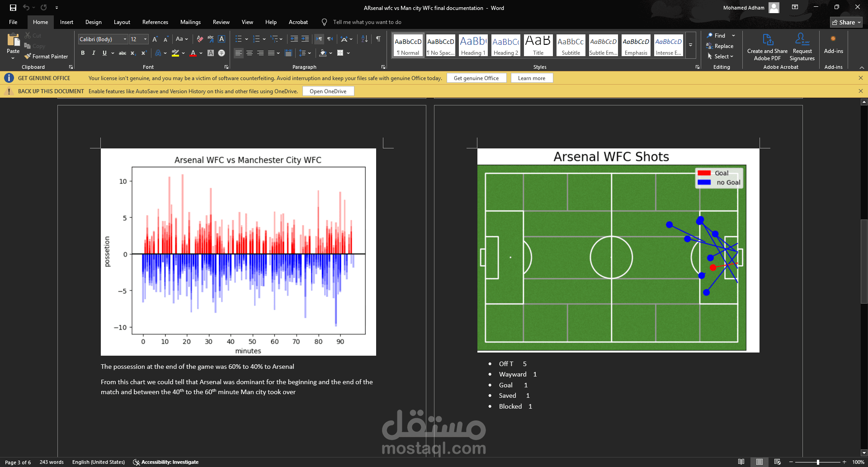Dismiss the Get Genuine Office notification bar
This screenshot has width=868, height=467.
tap(861, 78)
